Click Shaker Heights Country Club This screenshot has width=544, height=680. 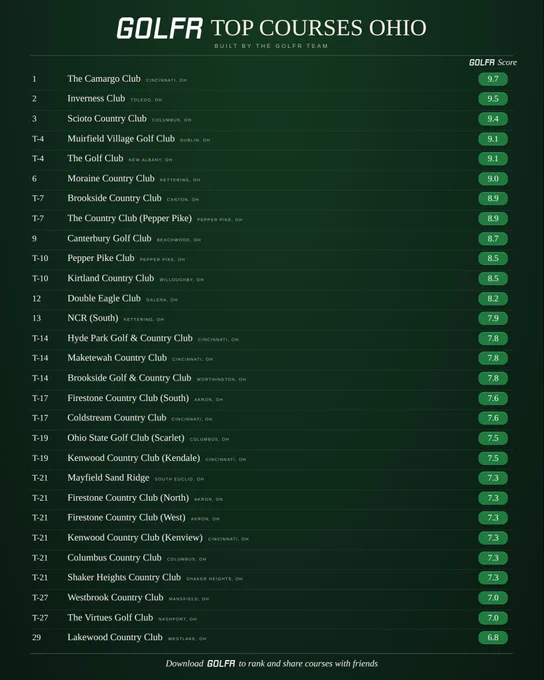(124, 577)
